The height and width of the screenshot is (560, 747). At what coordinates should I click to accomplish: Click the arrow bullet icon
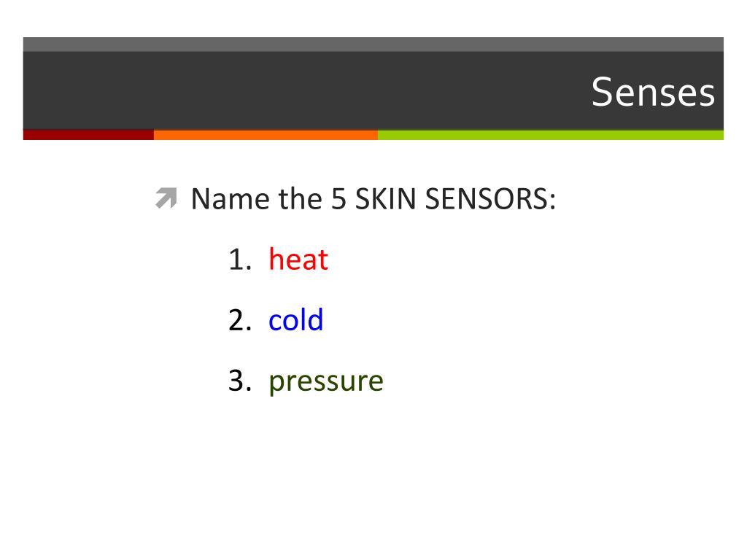(x=166, y=198)
